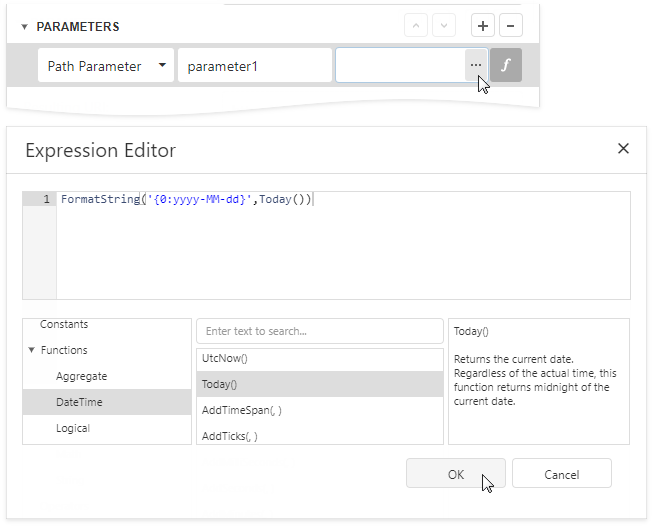Click the remove parameter minus button
653x527 pixels.
tap(510, 27)
